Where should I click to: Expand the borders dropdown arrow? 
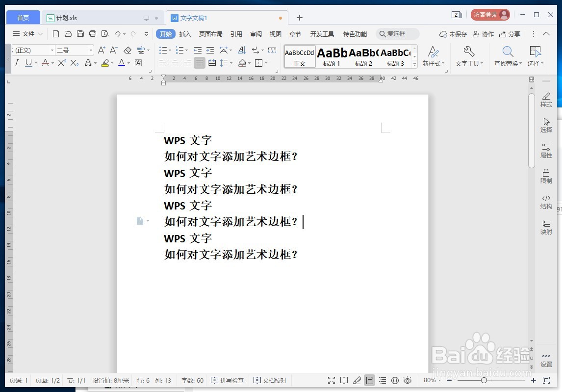[x=266, y=63]
